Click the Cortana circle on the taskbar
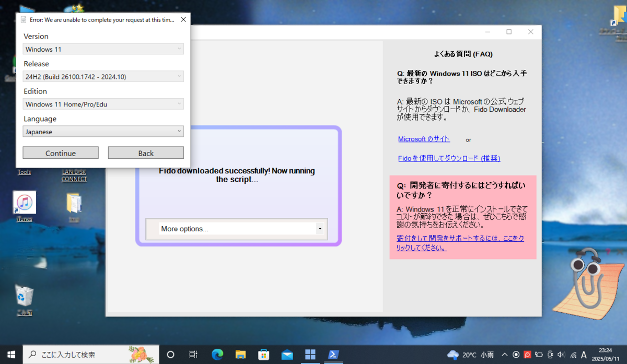The width and height of the screenshot is (627, 364). tap(170, 355)
